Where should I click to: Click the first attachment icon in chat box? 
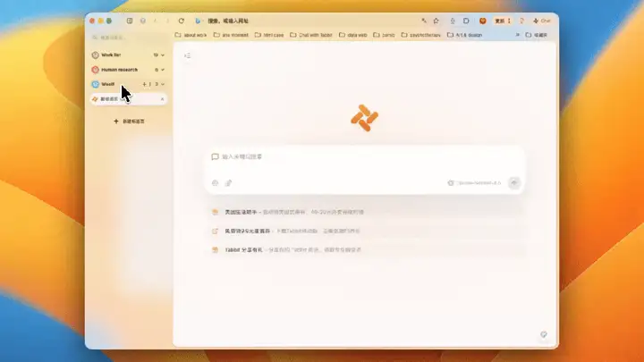click(x=215, y=183)
